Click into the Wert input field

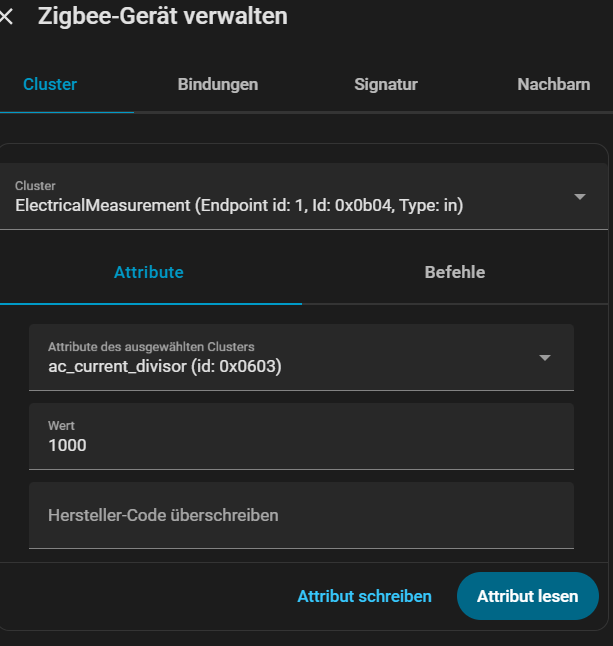coord(300,437)
